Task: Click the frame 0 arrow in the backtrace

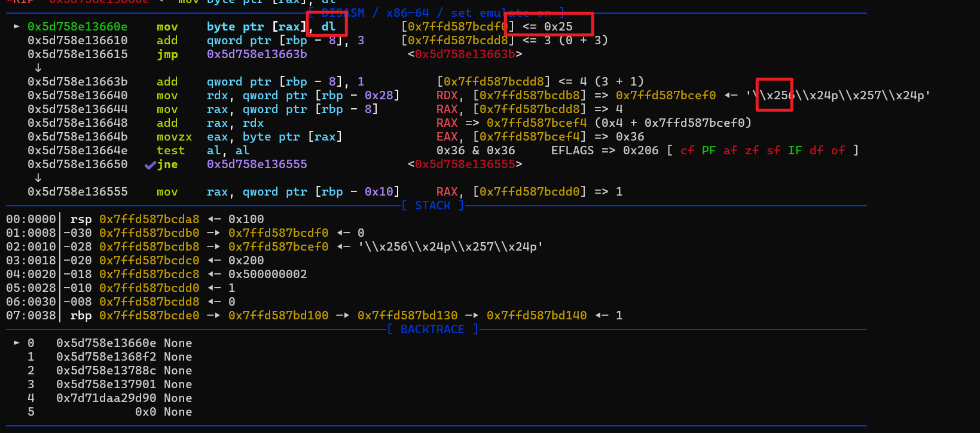Action: 16,343
